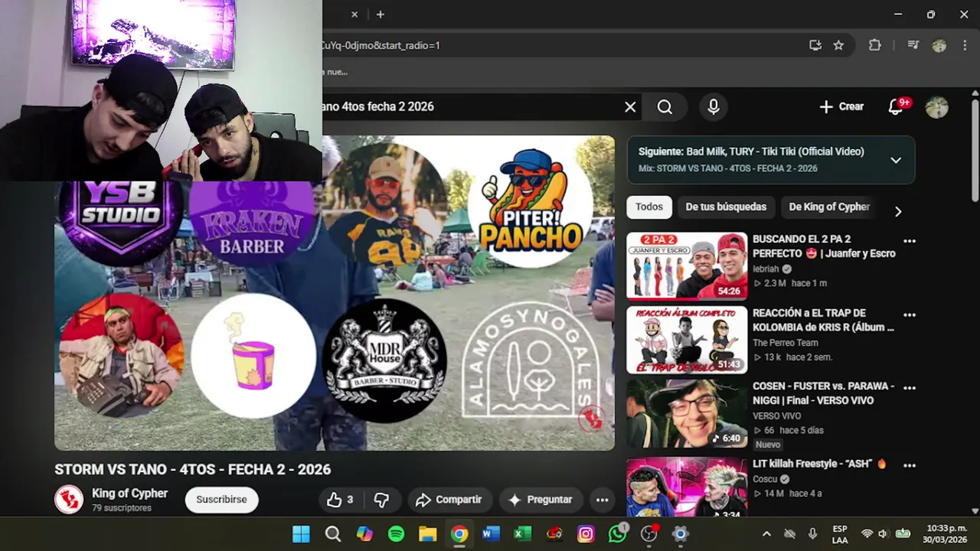Screen dimensions: 980x551
Task: Open YouTube notifications bell
Action: click(895, 107)
